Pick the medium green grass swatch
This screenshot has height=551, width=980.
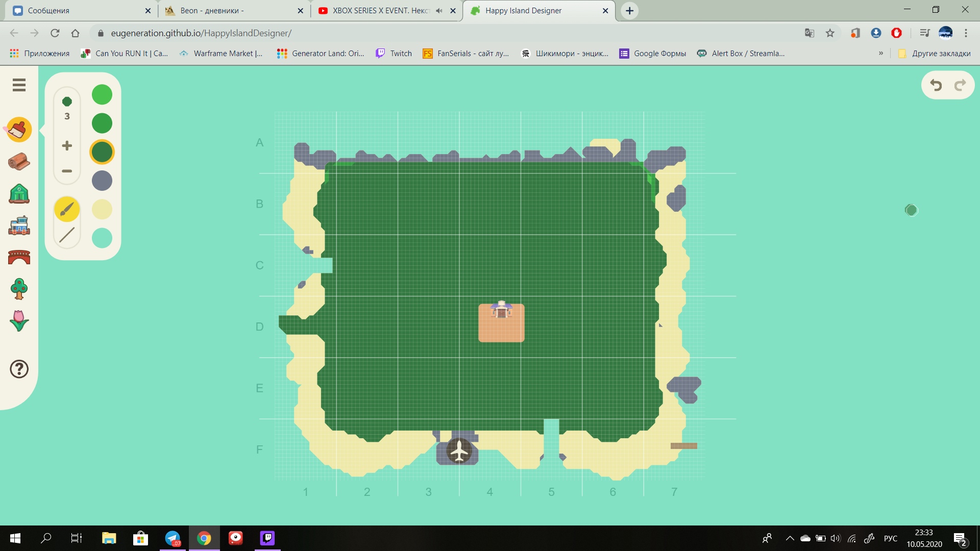click(x=102, y=123)
